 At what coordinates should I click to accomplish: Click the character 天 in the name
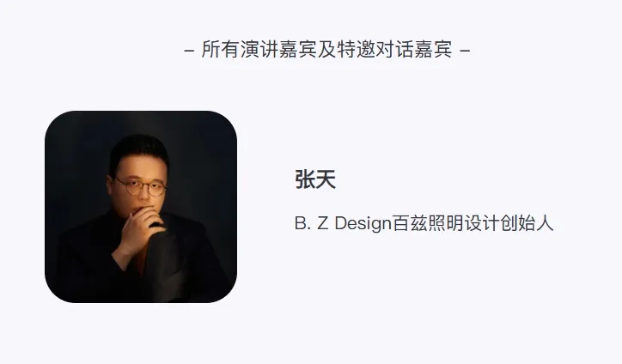(326, 179)
